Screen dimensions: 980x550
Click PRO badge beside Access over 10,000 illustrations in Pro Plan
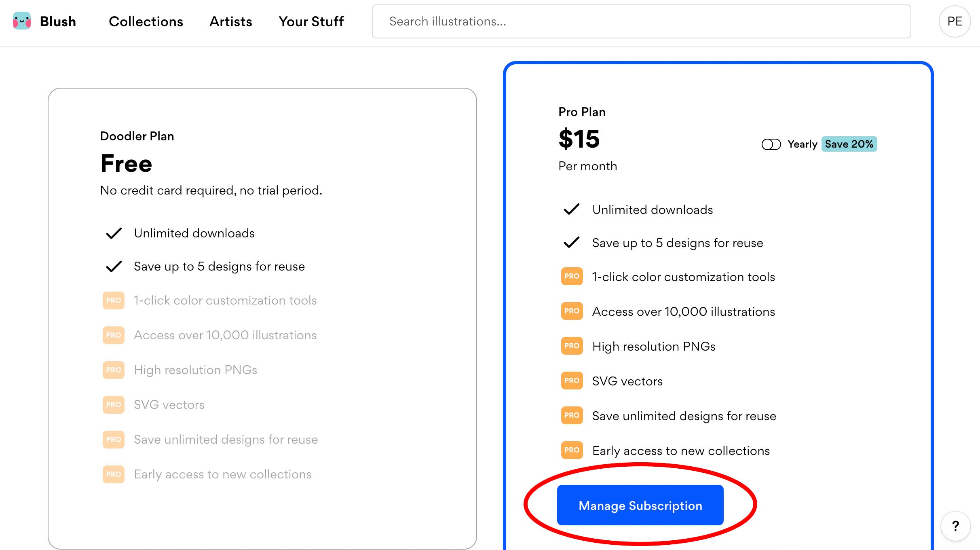point(572,311)
